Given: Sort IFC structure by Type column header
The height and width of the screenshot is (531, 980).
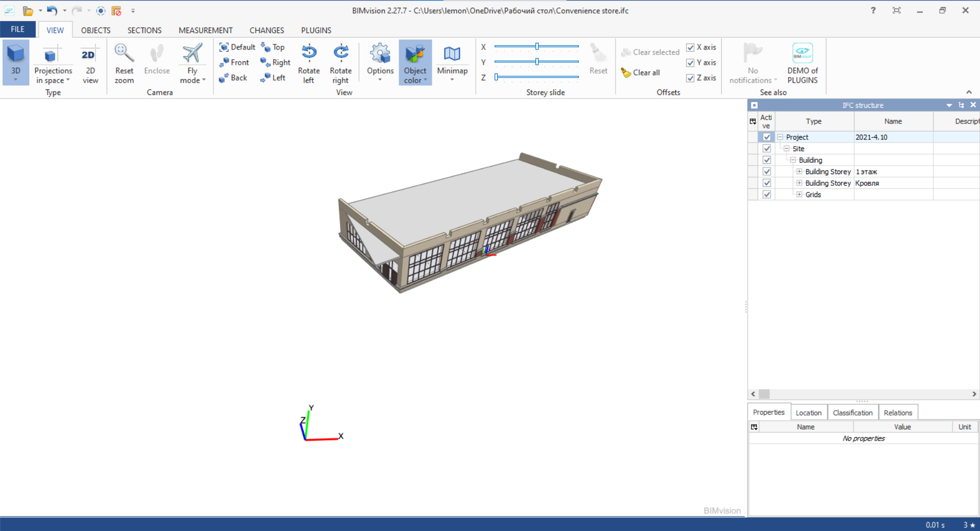Looking at the screenshot, I should 814,122.
